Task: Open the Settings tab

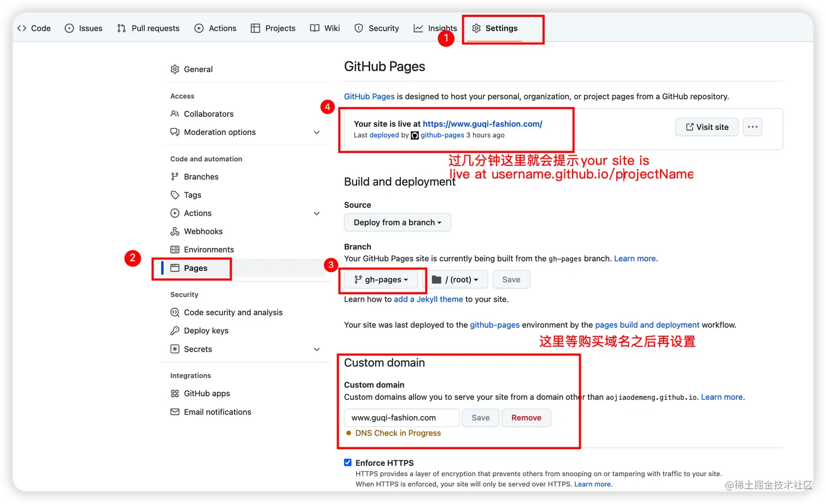Action: (x=495, y=28)
